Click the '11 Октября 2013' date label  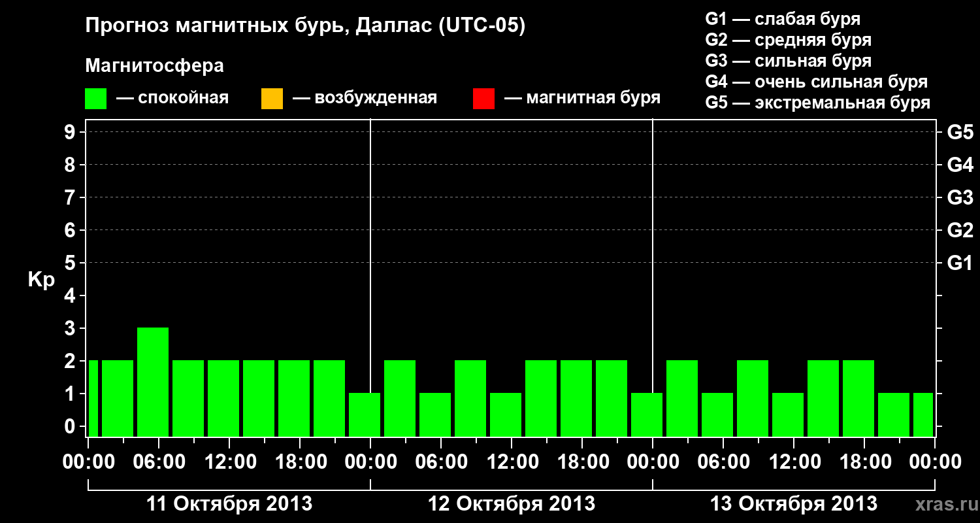(229, 504)
